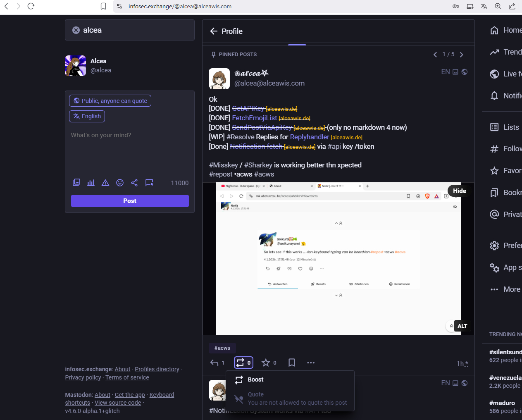Go to the next pinned post with right chevron
The width and height of the screenshot is (522, 420).
point(462,54)
